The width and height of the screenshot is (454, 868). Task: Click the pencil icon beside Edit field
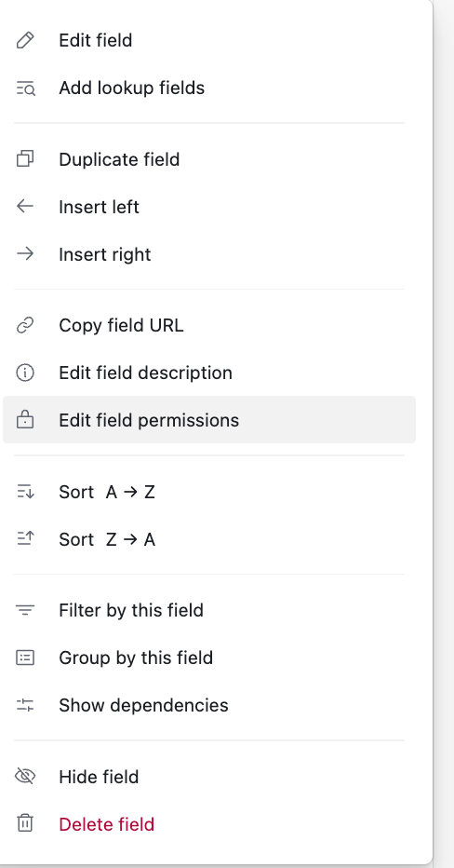tap(25, 40)
